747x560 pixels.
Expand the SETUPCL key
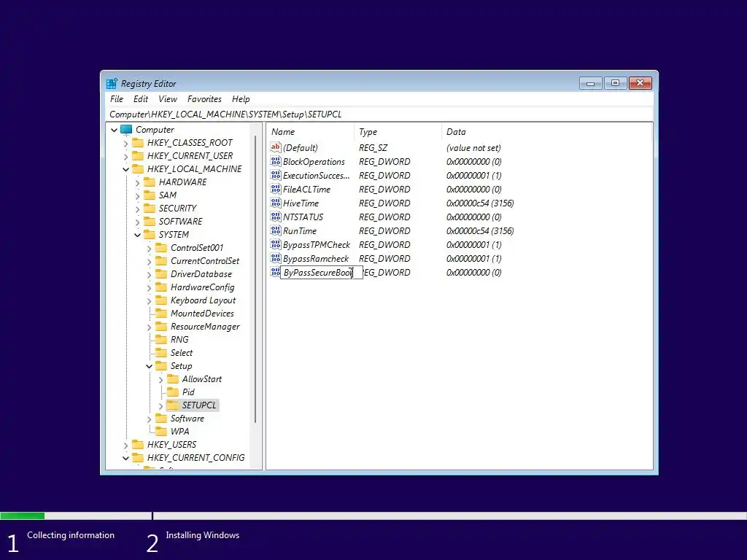pyautogui.click(x=161, y=405)
